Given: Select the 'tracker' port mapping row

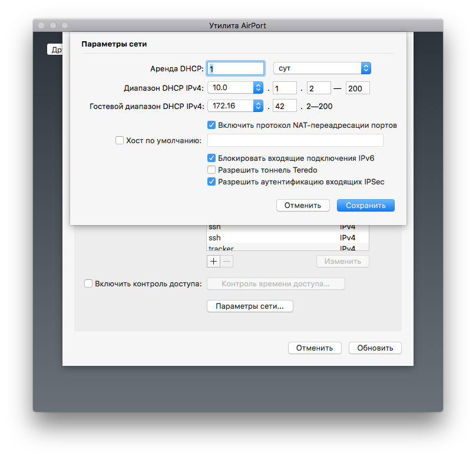Looking at the screenshot, I should (x=288, y=247).
